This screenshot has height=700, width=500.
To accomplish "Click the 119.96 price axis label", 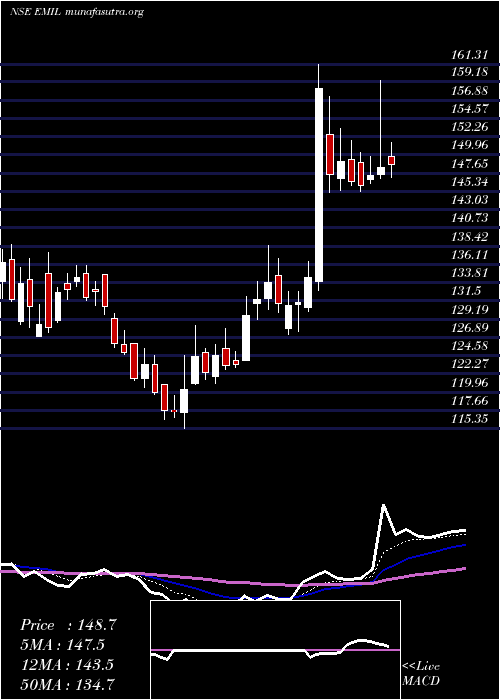I will tap(470, 383).
